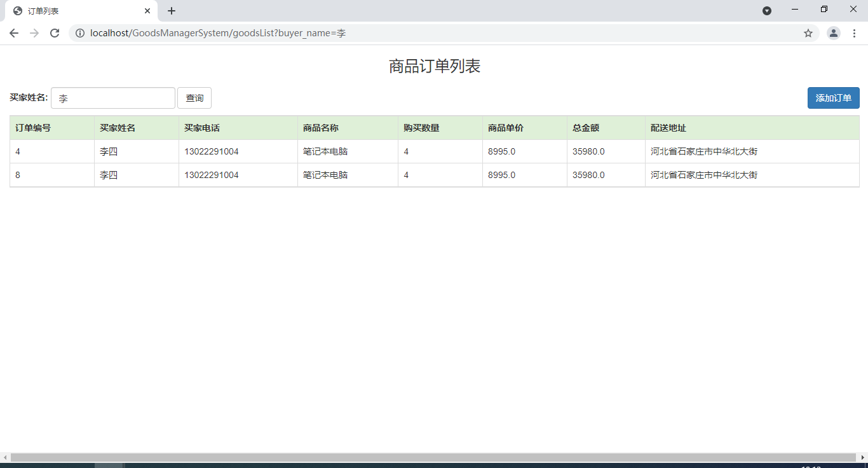The height and width of the screenshot is (468, 868).
Task: Open a new tab with plus icon
Action: 172,11
